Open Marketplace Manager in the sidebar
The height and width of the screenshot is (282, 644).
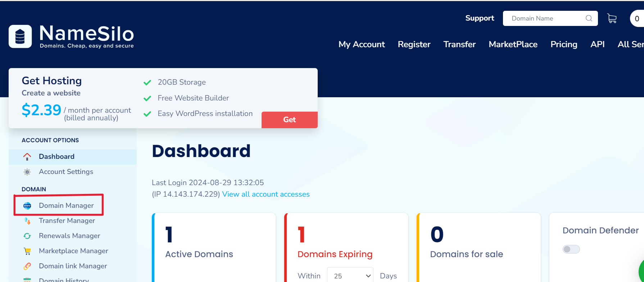pos(73,251)
